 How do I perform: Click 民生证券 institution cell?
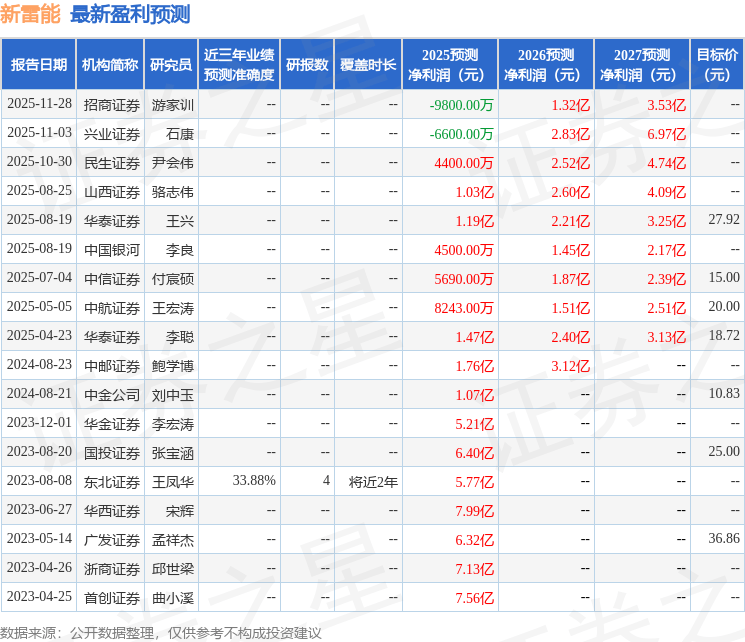(112, 163)
